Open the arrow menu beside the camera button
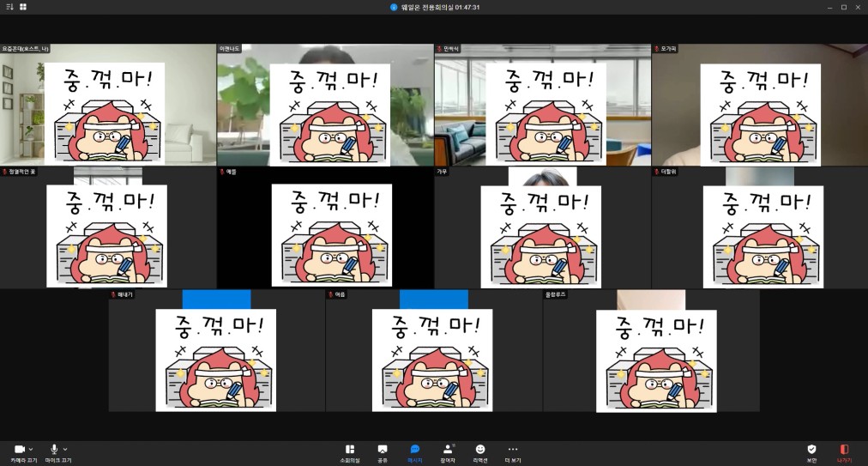Screen dimensions: 868x466 [31, 450]
